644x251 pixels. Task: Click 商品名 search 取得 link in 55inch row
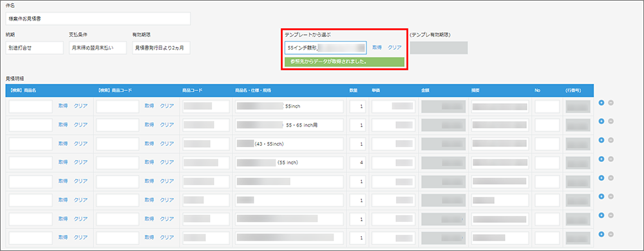(63, 106)
